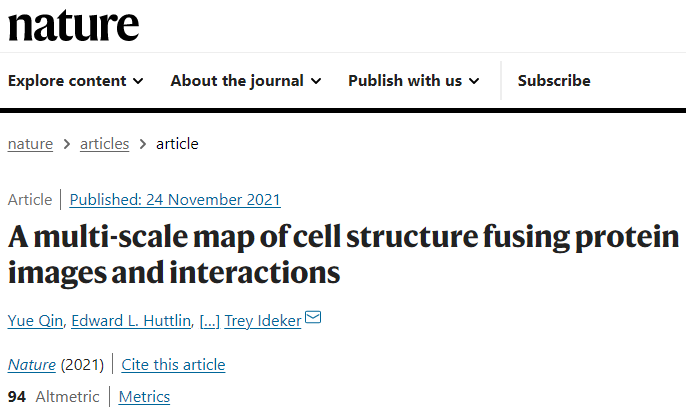Navigate to articles breadcrumb link

[104, 143]
